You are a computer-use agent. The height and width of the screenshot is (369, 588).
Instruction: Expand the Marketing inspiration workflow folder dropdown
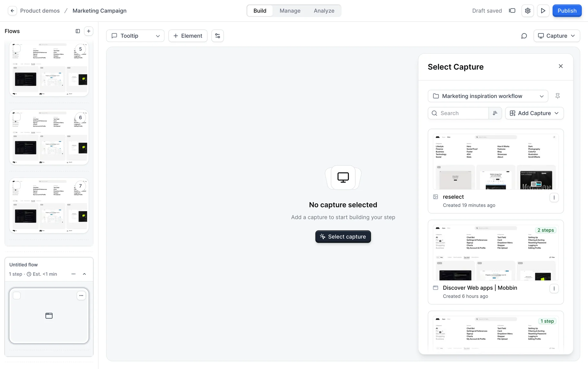pyautogui.click(x=488, y=96)
